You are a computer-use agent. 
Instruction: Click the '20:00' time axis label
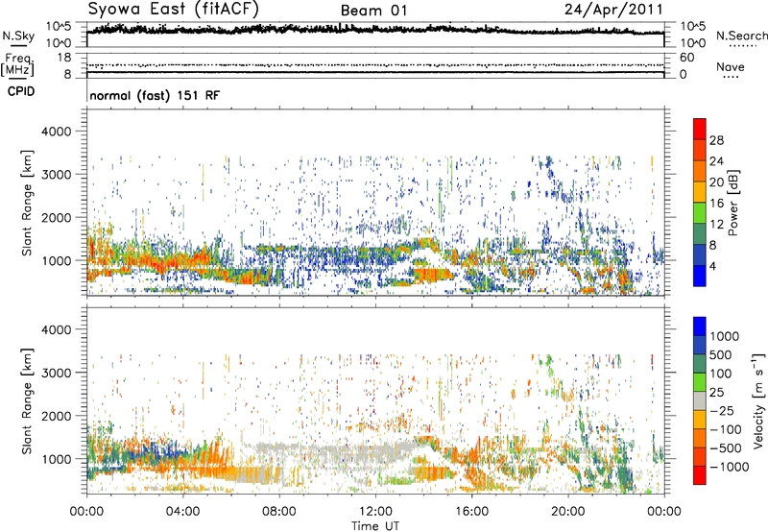[x=567, y=512]
